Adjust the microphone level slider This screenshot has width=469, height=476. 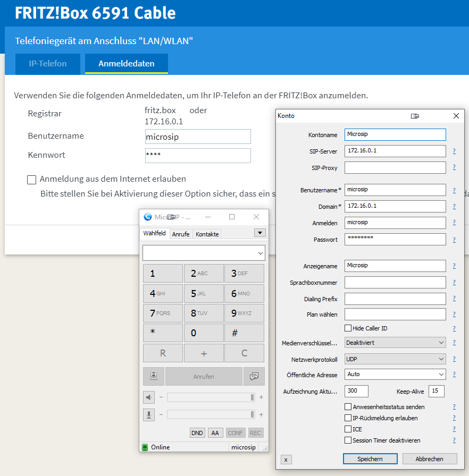point(211,415)
